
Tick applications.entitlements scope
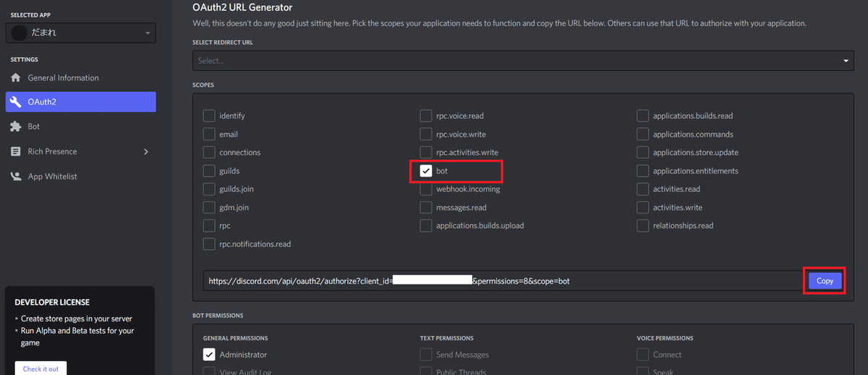pos(643,171)
